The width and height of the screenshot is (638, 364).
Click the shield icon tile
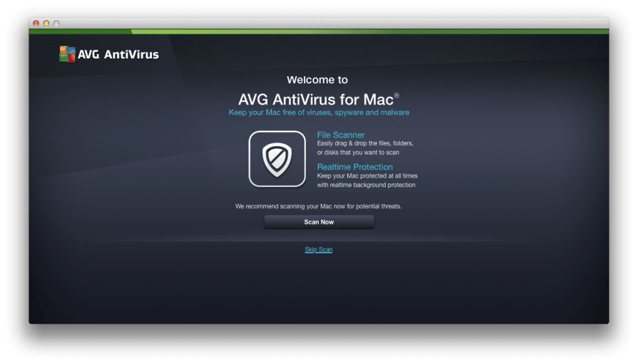(x=277, y=159)
